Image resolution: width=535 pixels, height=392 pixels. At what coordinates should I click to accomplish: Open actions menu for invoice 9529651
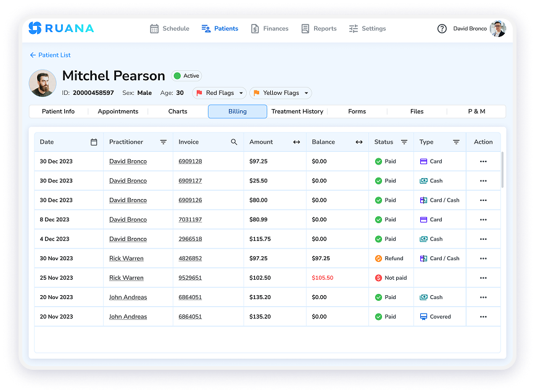483,278
